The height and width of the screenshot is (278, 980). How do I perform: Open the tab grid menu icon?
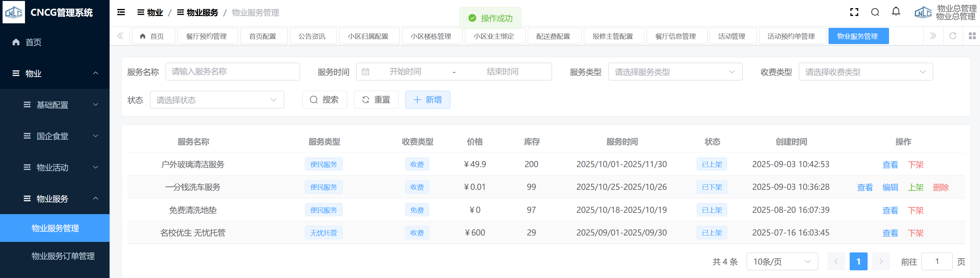pyautogui.click(x=972, y=36)
